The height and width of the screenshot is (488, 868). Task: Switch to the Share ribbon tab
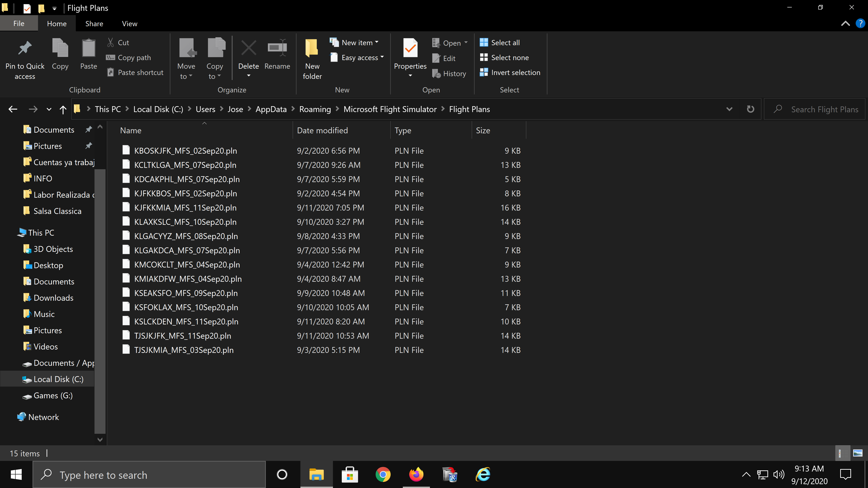point(94,23)
